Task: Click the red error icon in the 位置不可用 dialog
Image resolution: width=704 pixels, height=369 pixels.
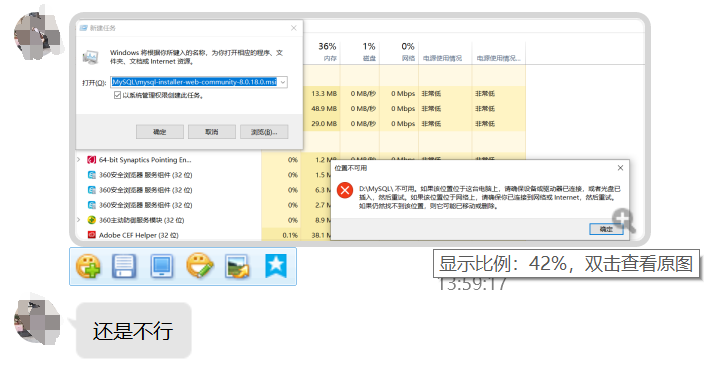Action: click(345, 190)
